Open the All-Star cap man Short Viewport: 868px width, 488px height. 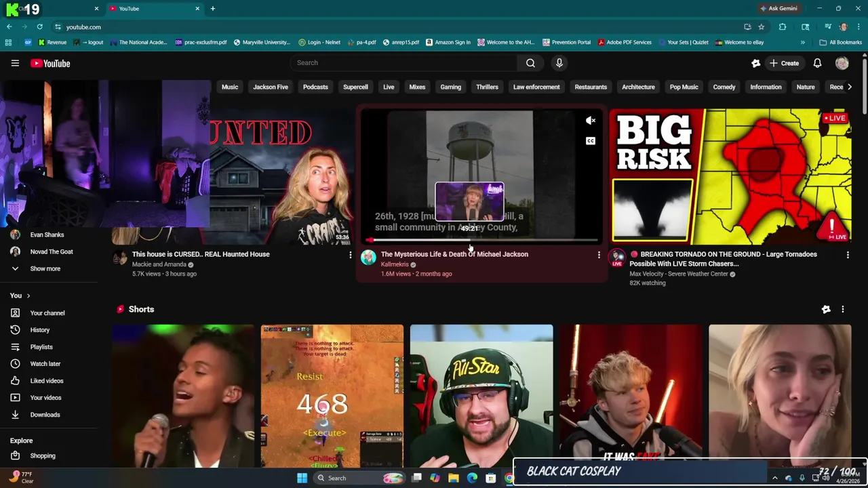(481, 396)
